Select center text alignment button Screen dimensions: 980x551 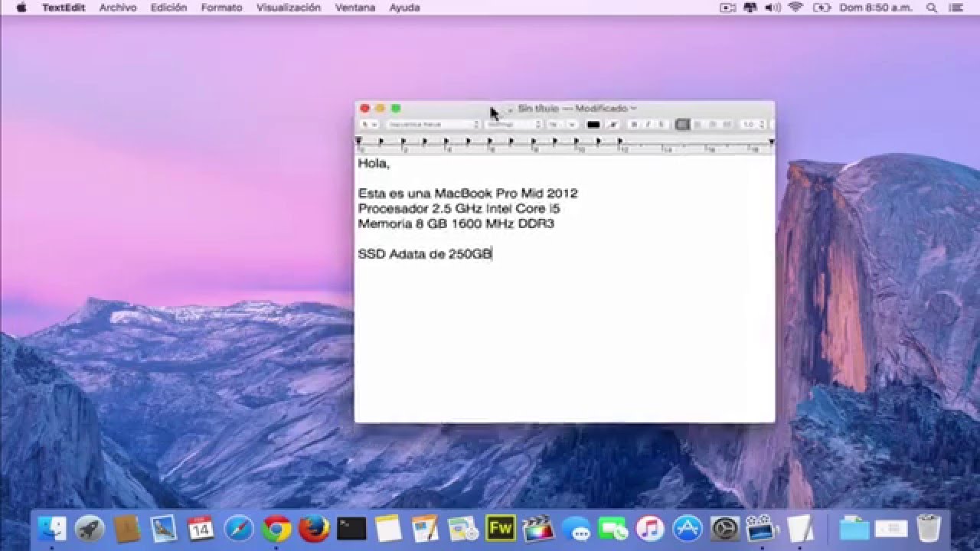pyautogui.click(x=697, y=124)
